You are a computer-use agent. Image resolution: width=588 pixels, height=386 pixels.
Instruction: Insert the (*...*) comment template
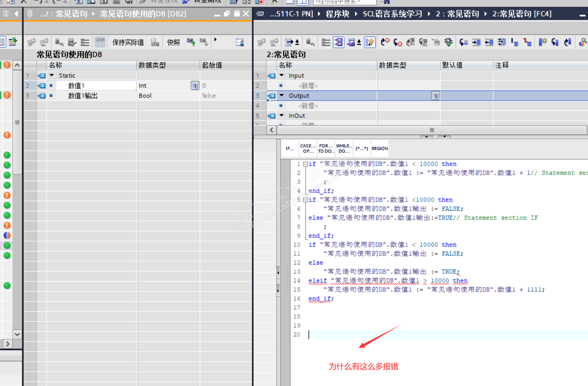(x=362, y=148)
